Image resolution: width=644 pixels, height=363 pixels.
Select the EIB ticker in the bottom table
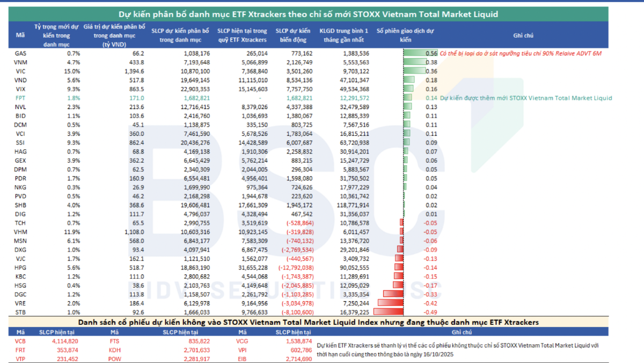[x=243, y=358]
